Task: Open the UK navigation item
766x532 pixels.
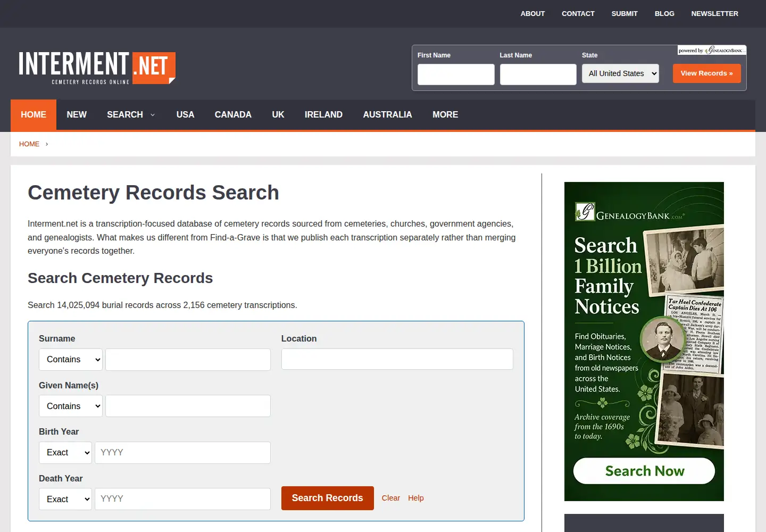Action: (x=278, y=114)
